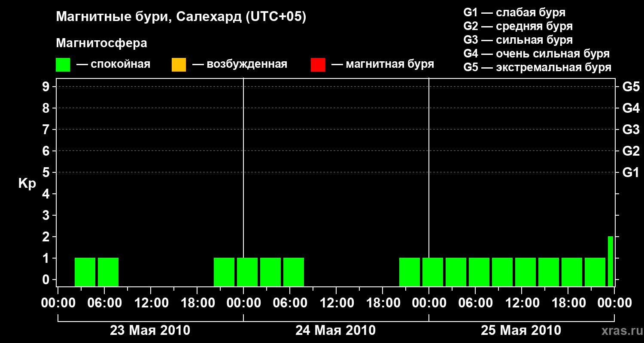Viewport: 644px width, 343px height.
Task: Select the '24 Мая 2010' date label
Action: [x=336, y=330]
